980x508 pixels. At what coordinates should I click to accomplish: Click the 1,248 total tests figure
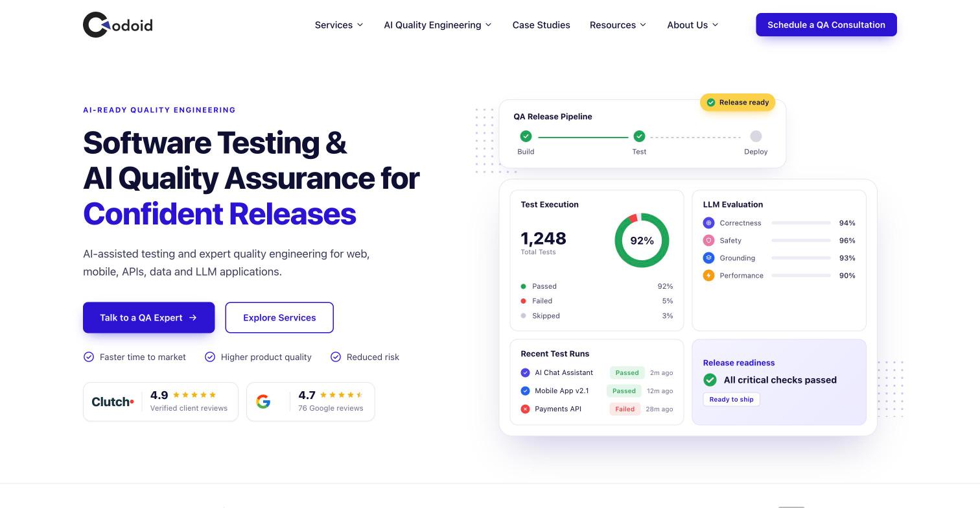[x=543, y=238]
